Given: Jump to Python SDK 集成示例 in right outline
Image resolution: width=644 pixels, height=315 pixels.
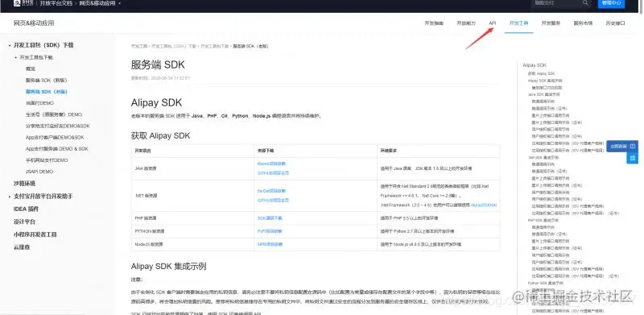Looking at the screenshot, I should coord(546,283).
